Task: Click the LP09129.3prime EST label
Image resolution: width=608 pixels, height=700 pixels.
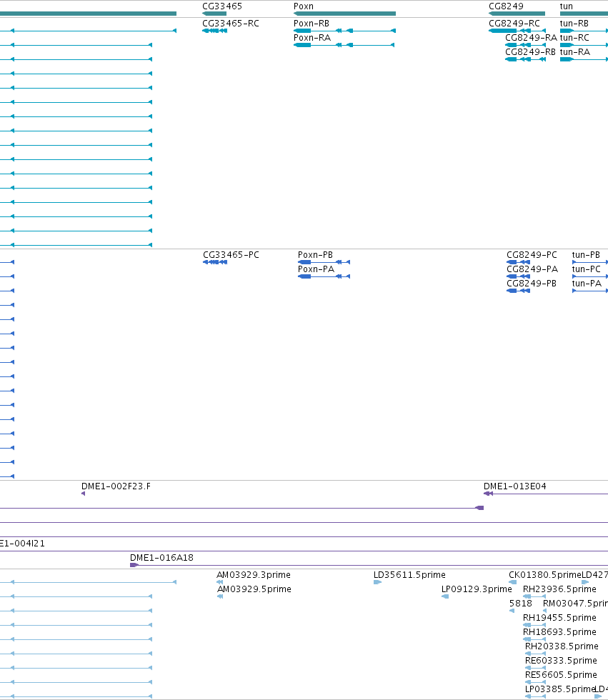Action: point(477,589)
